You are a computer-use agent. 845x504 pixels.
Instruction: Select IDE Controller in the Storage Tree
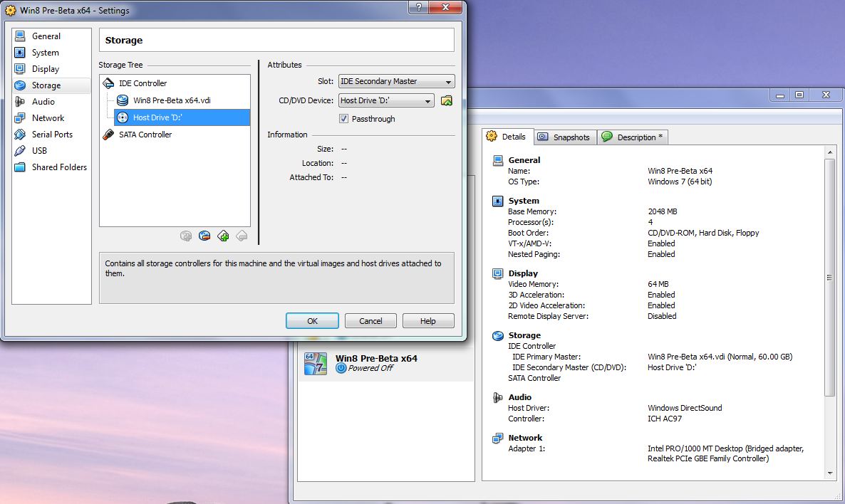pyautogui.click(x=142, y=83)
